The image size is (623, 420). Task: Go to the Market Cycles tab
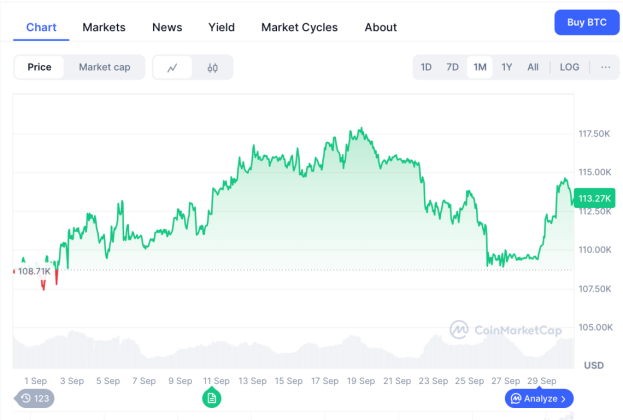pyautogui.click(x=299, y=27)
